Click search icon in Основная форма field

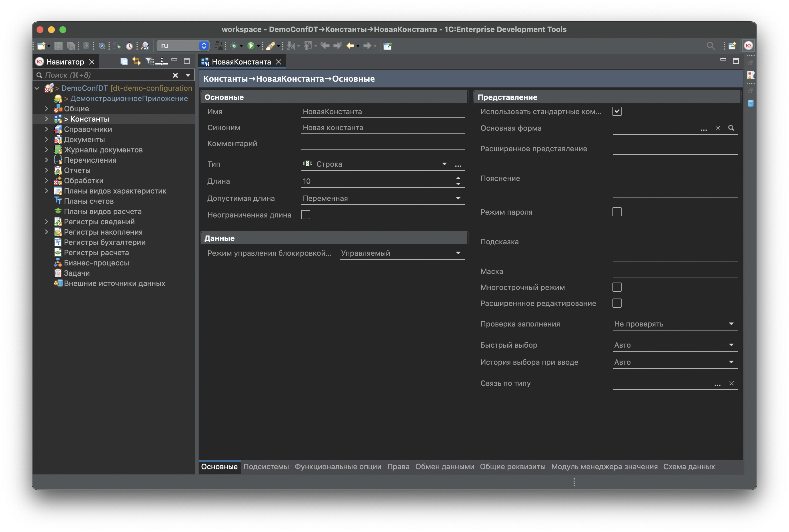731,128
